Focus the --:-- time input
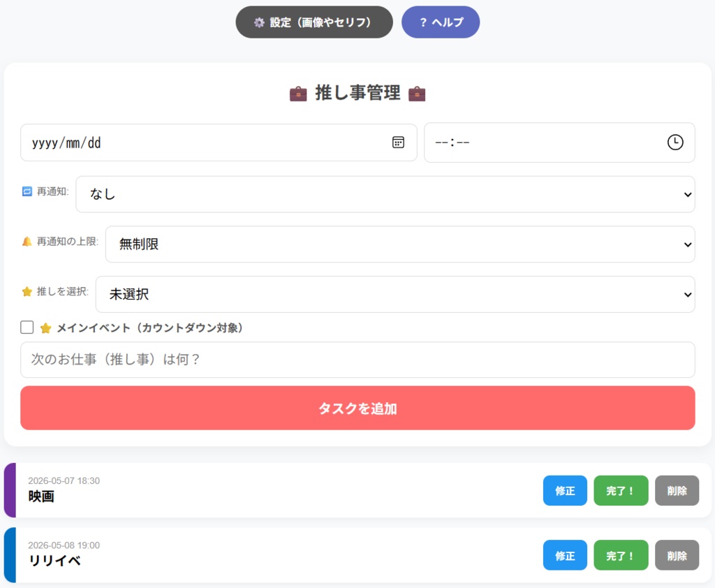This screenshot has height=588, width=715. (x=559, y=142)
